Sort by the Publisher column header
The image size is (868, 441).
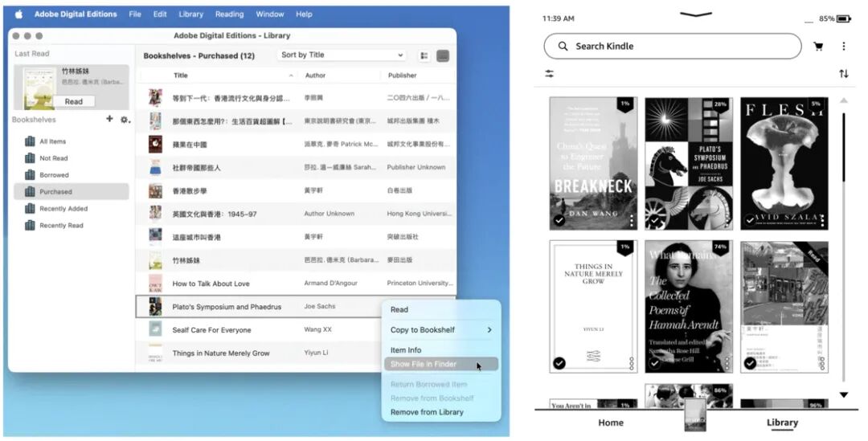403,76
